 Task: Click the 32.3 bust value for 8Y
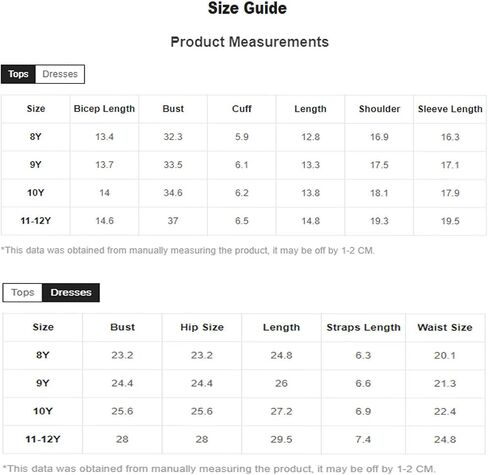click(x=173, y=137)
